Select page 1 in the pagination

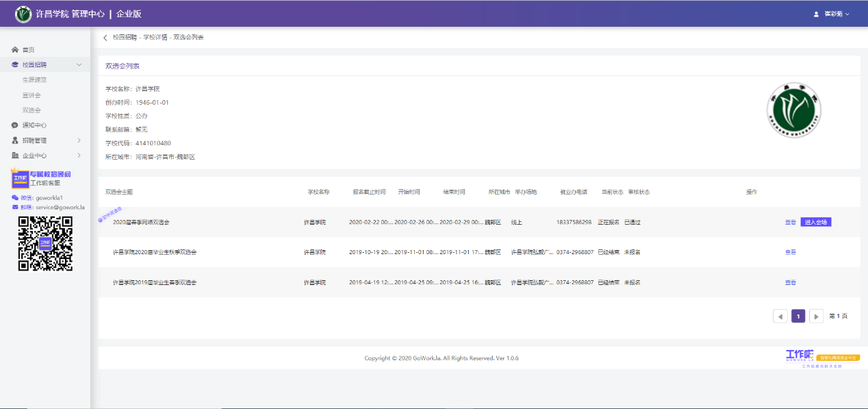point(797,316)
